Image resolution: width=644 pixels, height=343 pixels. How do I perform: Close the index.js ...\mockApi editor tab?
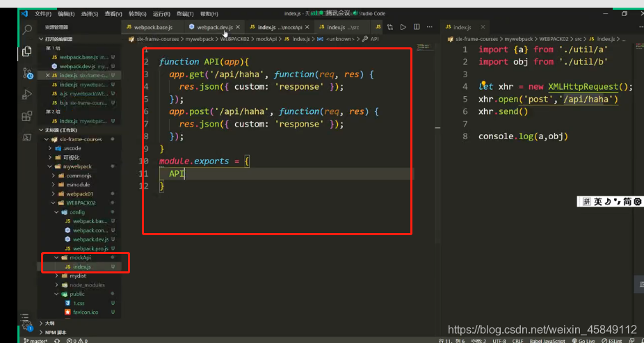[x=307, y=27]
